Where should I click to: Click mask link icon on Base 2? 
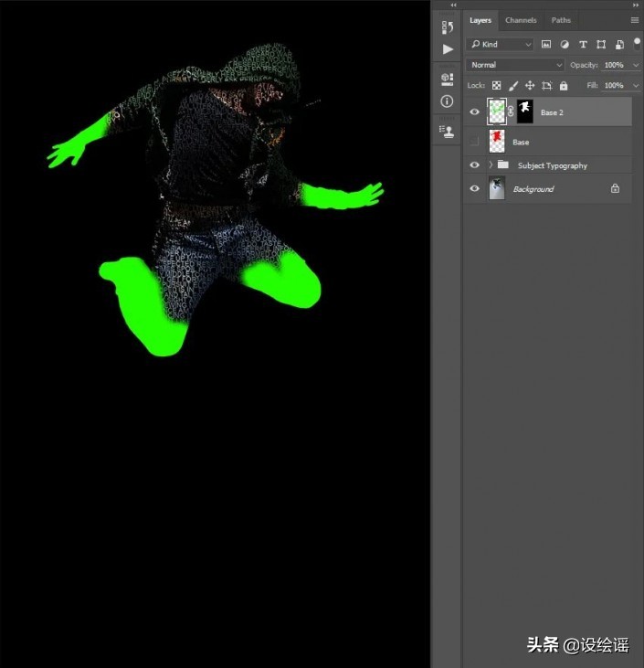point(511,112)
